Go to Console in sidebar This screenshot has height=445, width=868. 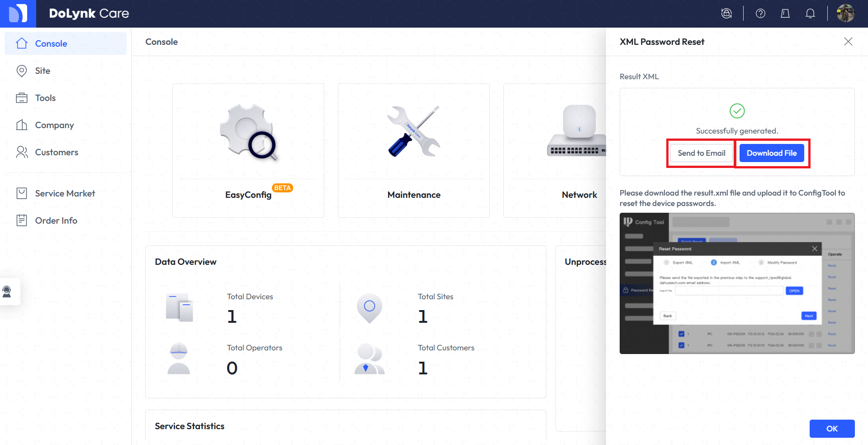[x=66, y=43]
